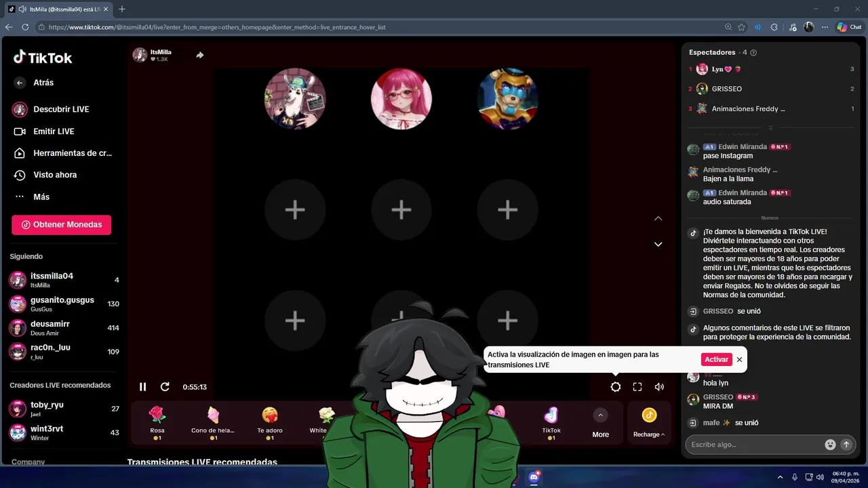Viewport: 868px width, 488px height.
Task: Mute the stream volume
Action: (x=659, y=386)
